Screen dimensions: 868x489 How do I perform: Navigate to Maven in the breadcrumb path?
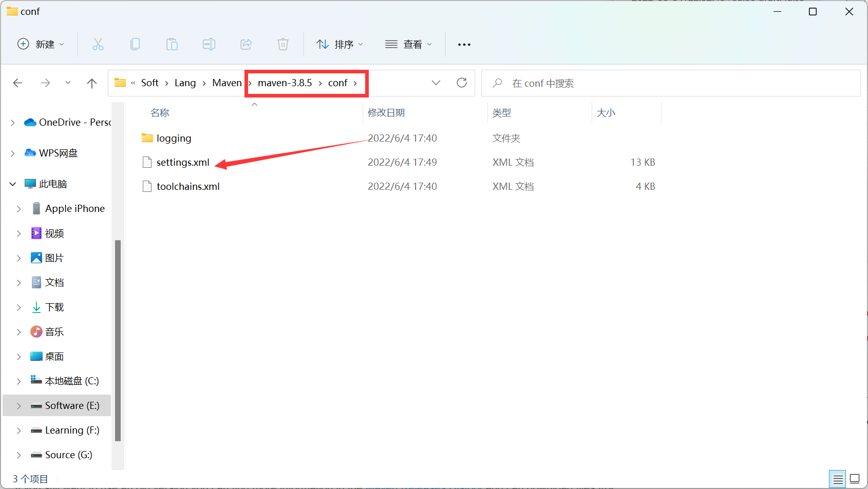[x=227, y=83]
